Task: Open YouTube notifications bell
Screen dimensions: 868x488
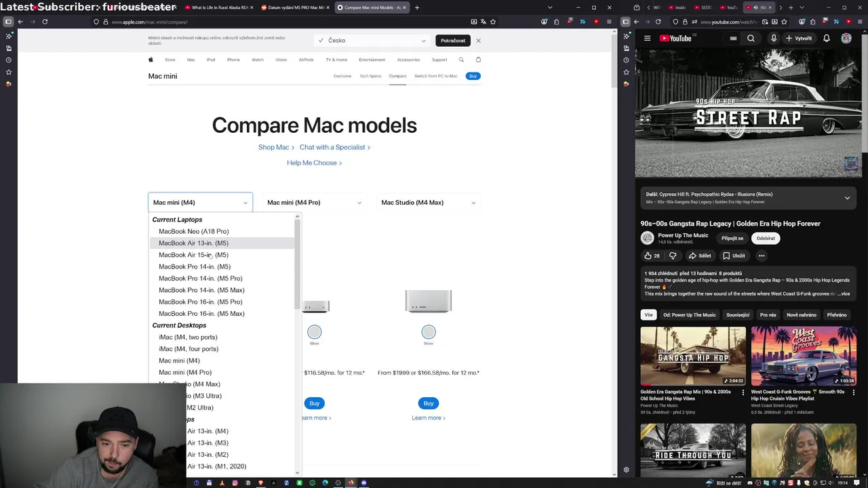Action: tap(827, 39)
